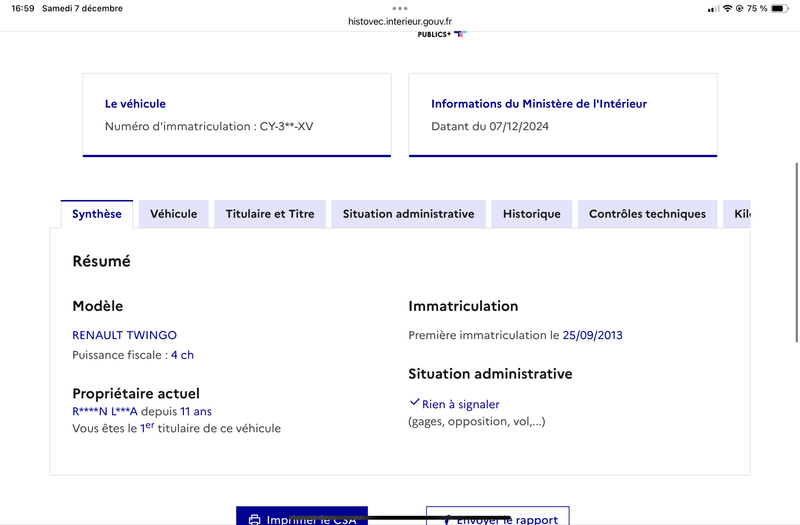Click the Services Publics+ logo at top

(441, 34)
